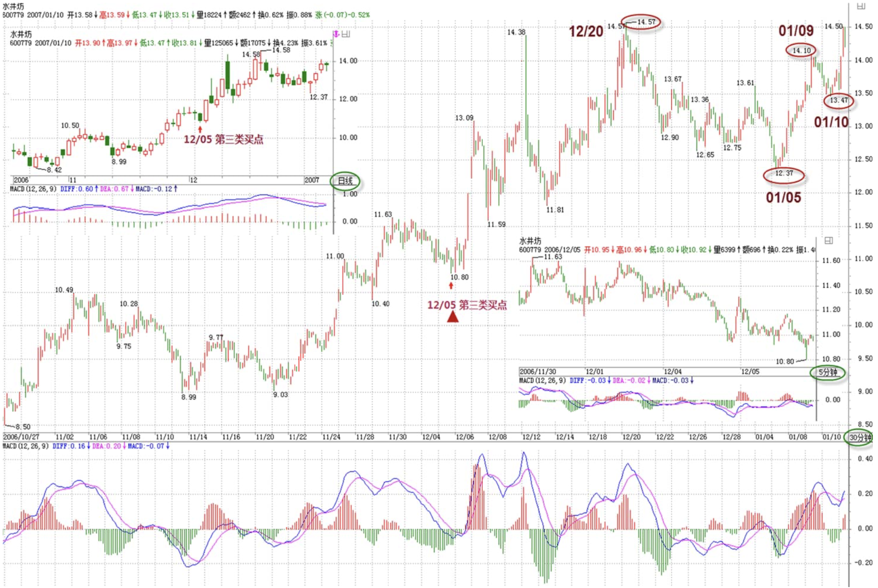The height and width of the screenshot is (588, 878).
Task: Click the panel layout icon in 5-minute chart
Action: pyautogui.click(x=828, y=240)
